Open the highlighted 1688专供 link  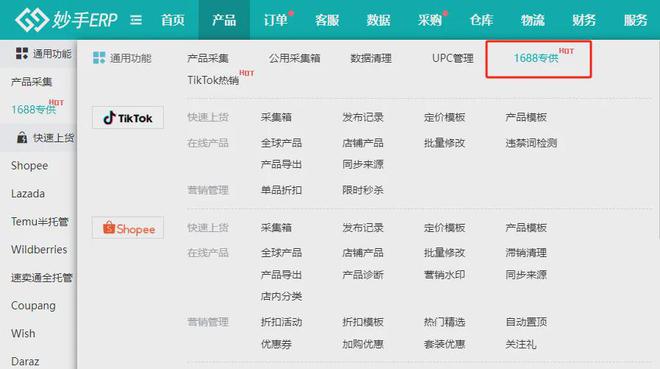(x=536, y=58)
